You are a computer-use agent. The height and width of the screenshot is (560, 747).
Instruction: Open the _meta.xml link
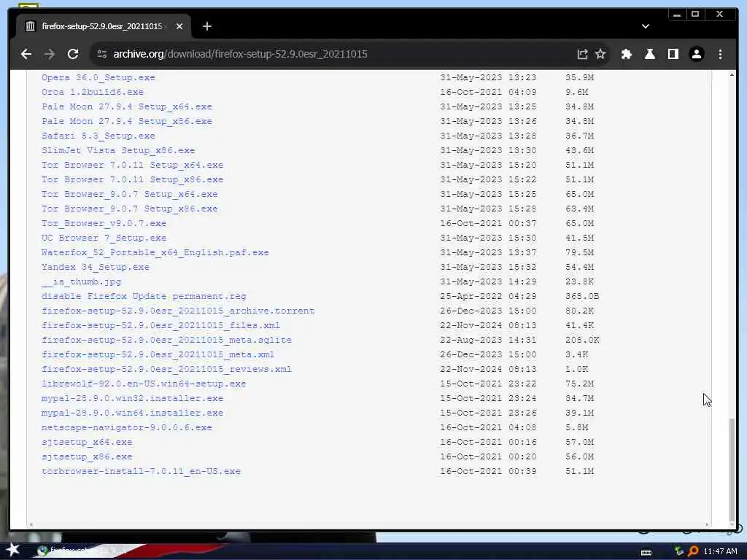coord(158,355)
